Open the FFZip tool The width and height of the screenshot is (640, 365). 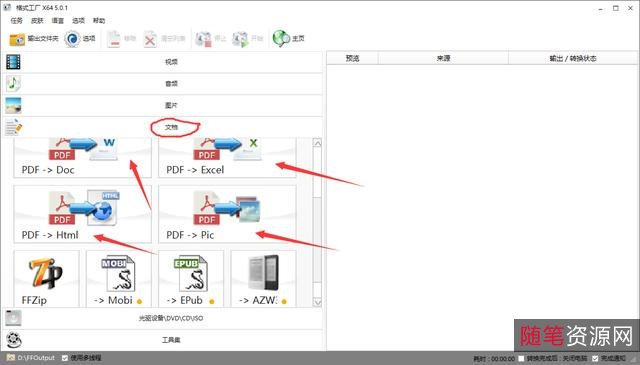[47, 279]
